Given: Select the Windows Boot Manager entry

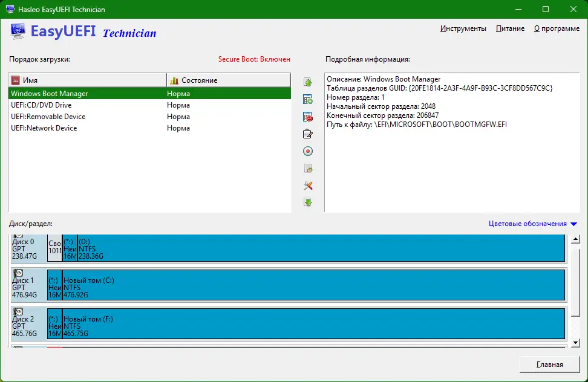Looking at the screenshot, I should point(149,94).
